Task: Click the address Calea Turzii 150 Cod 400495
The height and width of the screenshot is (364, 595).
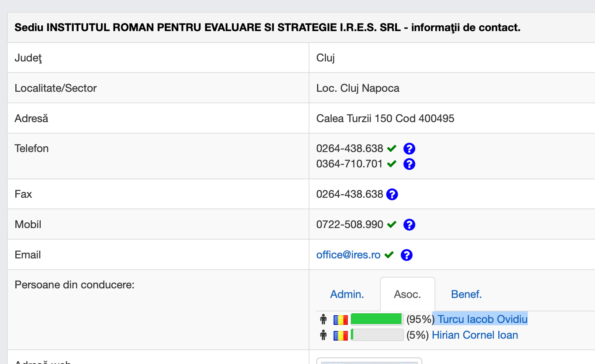Action: click(385, 118)
